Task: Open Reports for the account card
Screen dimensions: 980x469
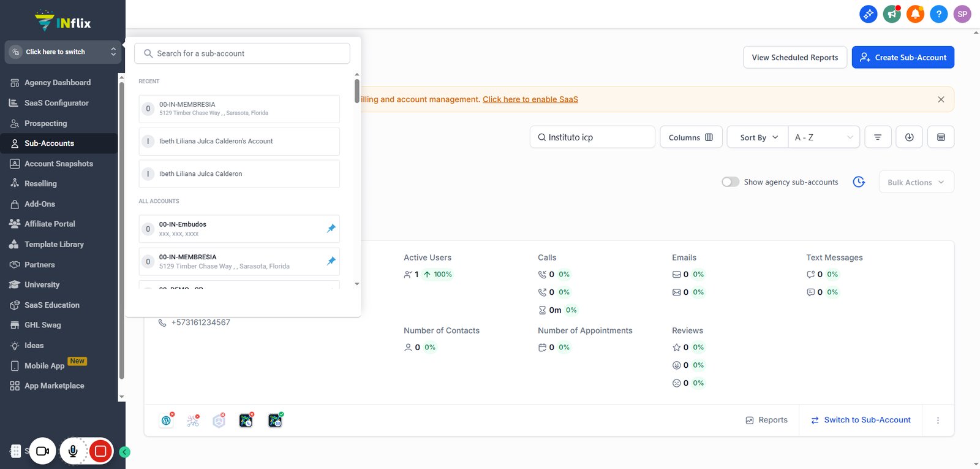Action: (x=767, y=420)
